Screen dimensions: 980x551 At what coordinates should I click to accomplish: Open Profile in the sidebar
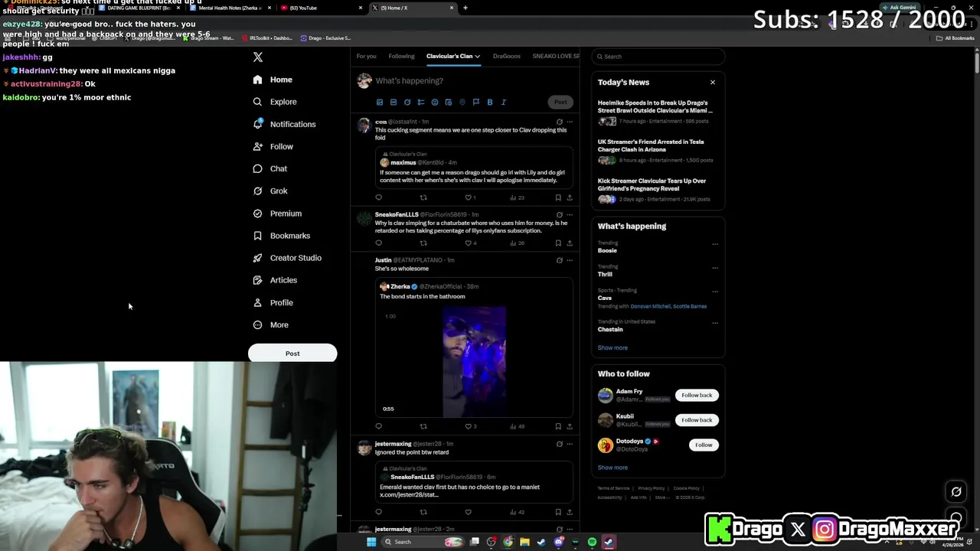pos(273,302)
